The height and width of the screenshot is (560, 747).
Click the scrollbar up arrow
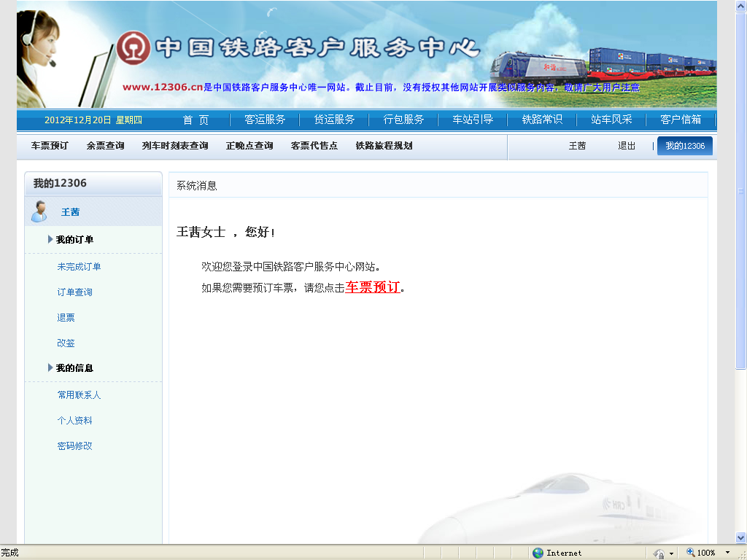click(741, 7)
